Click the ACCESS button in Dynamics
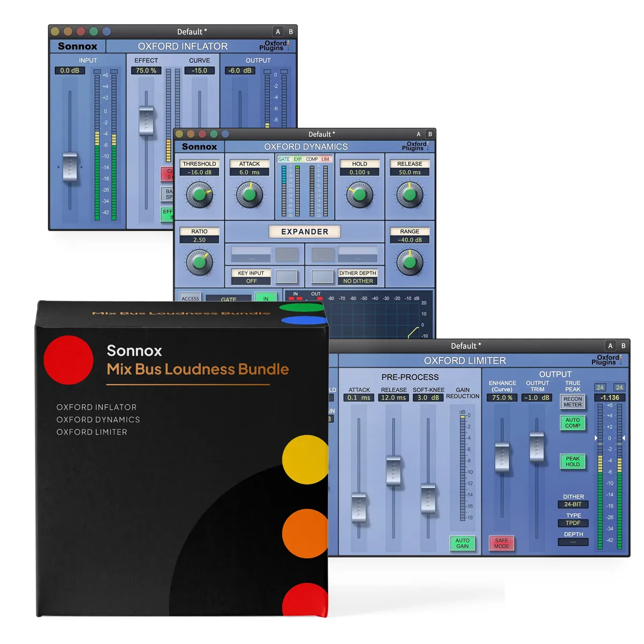 [x=190, y=298]
